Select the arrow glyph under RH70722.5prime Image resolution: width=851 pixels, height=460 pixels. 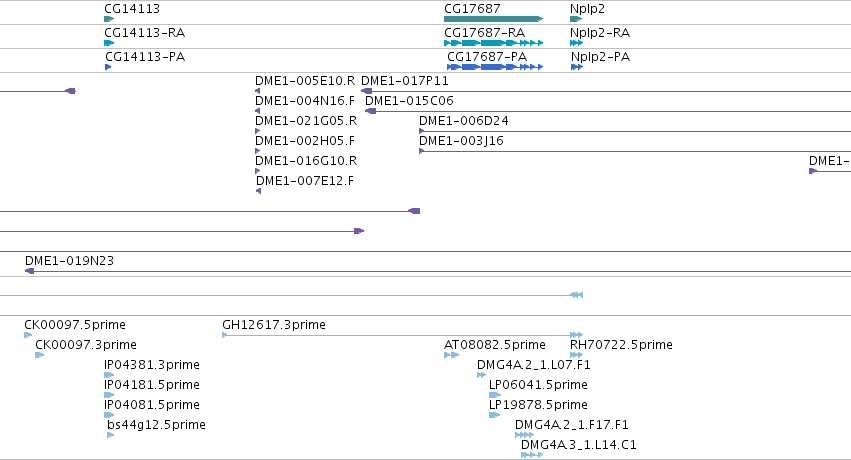(x=576, y=355)
